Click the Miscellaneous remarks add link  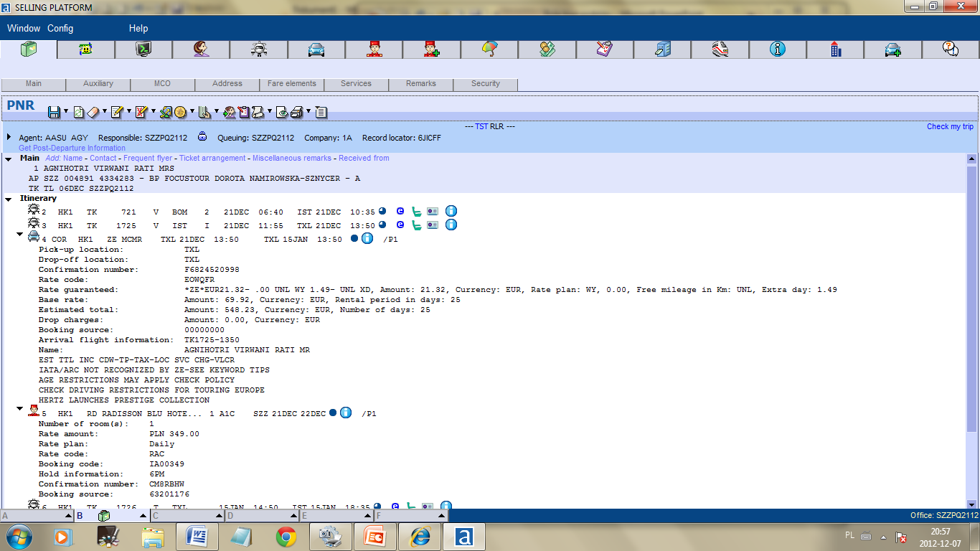coord(292,158)
